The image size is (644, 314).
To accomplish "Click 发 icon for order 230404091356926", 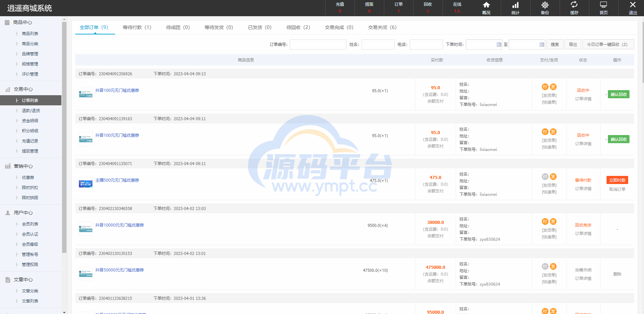I will [553, 87].
